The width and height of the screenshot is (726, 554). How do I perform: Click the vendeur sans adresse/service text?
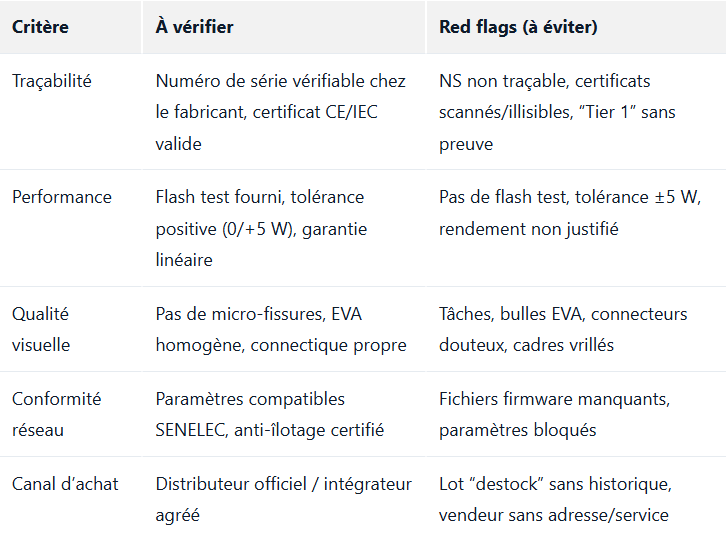553,515
